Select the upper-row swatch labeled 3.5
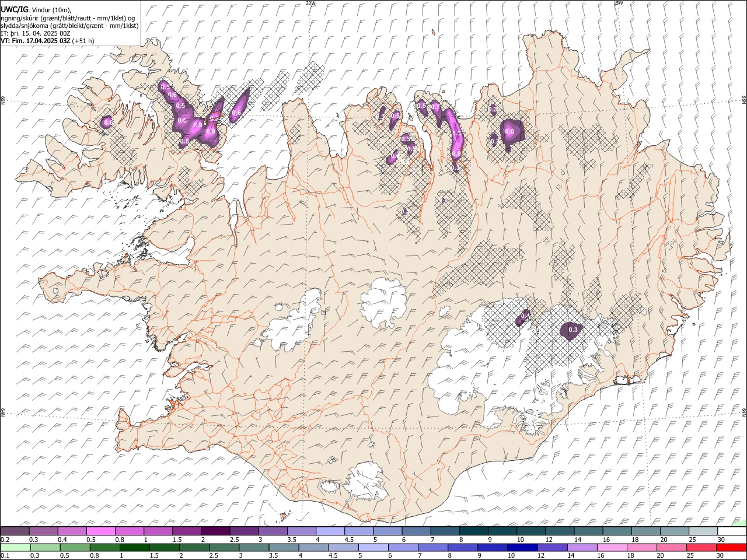This screenshot has width=747, height=560. click(301, 531)
